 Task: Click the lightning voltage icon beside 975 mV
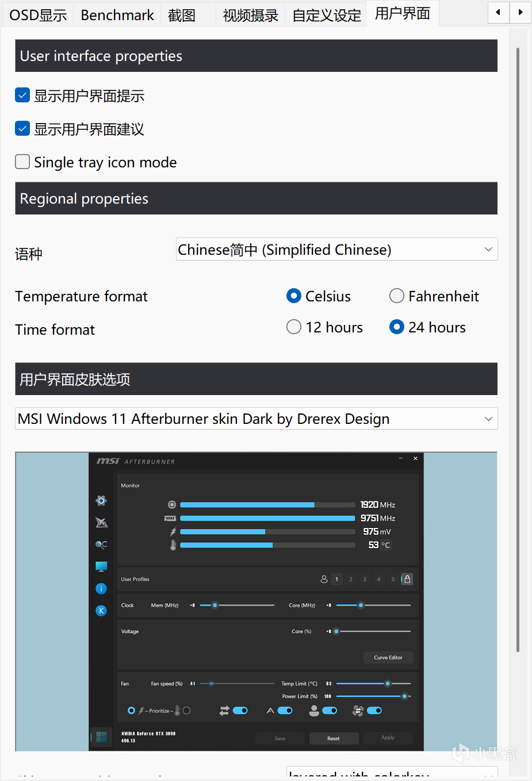coord(173,532)
